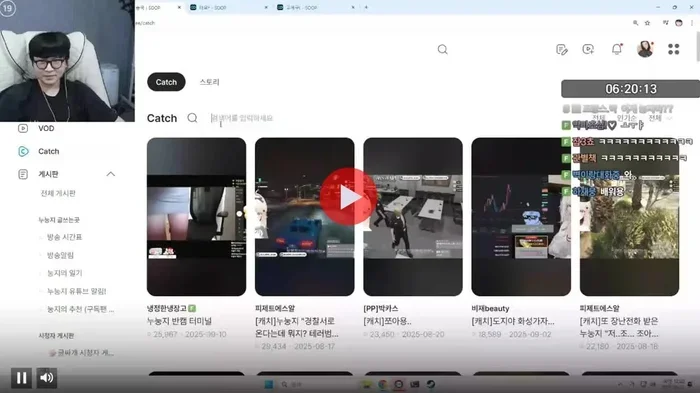Click the 19 age rating badge
The width and height of the screenshot is (700, 393).
pos(8,8)
